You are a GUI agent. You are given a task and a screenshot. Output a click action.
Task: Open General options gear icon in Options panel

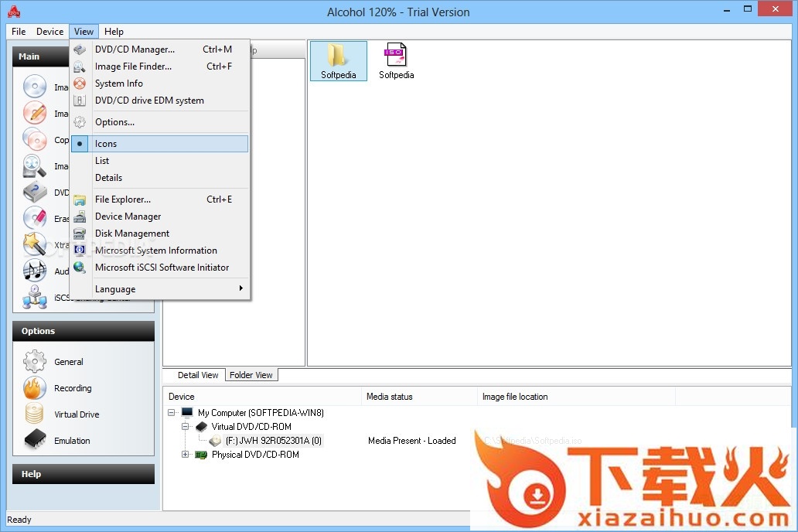pyautogui.click(x=35, y=361)
